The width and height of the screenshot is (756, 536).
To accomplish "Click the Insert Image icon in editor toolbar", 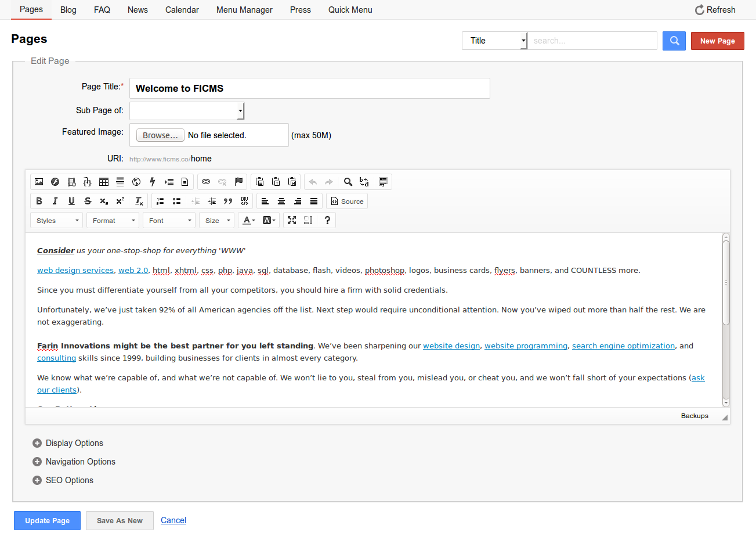I will point(39,182).
